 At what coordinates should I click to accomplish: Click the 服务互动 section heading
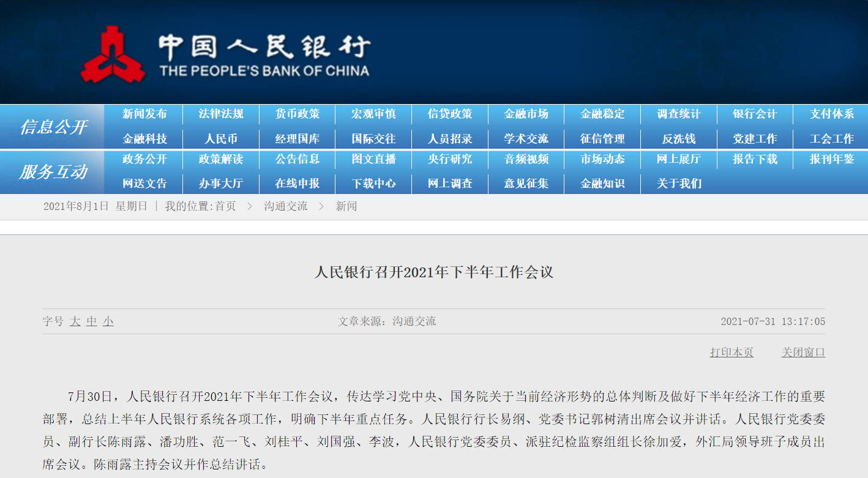[x=53, y=172]
